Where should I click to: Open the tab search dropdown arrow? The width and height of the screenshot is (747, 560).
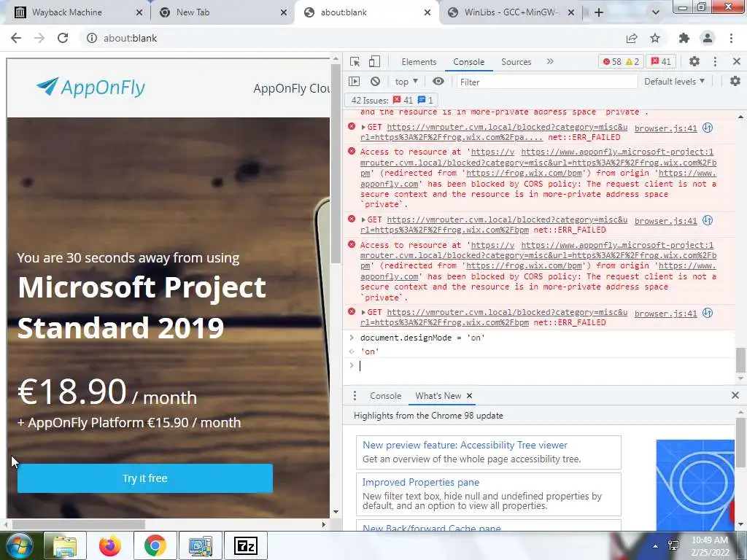click(656, 12)
